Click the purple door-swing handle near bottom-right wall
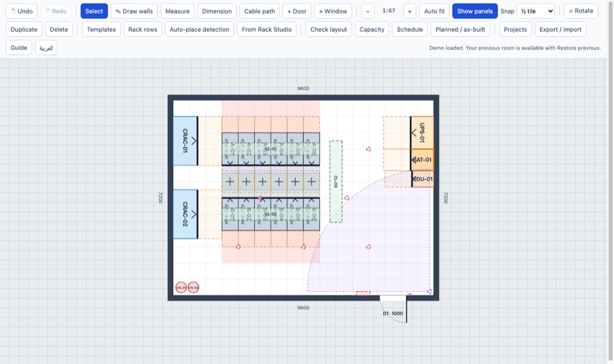The image size is (614, 364). point(430,291)
